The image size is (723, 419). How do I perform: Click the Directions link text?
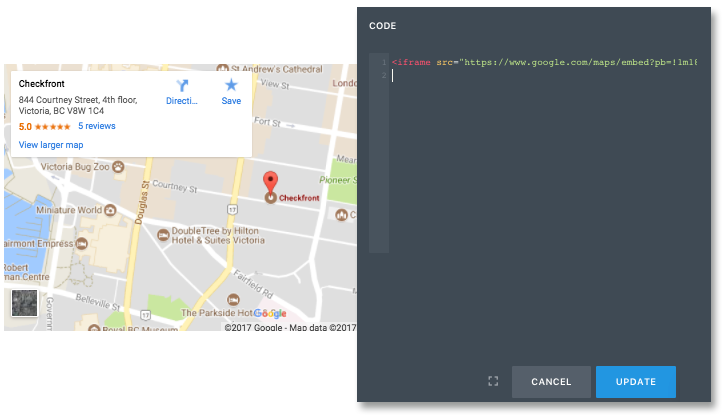tap(182, 101)
